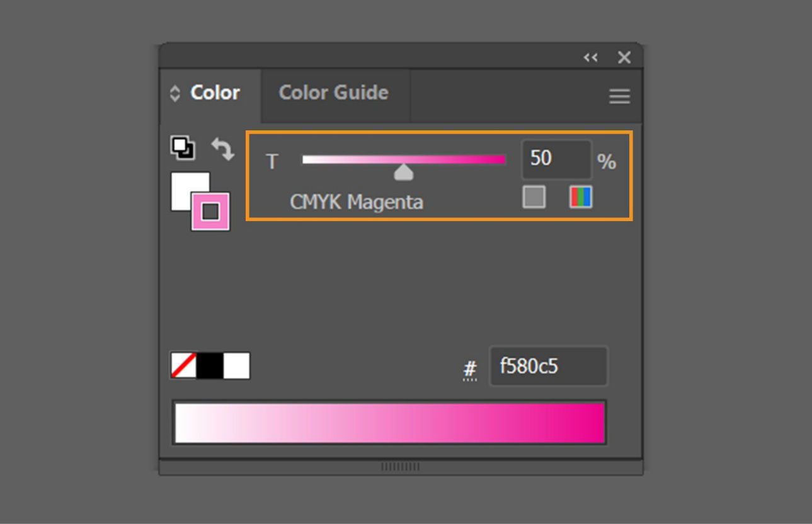Click the CMYK Magenta label

[x=356, y=202]
